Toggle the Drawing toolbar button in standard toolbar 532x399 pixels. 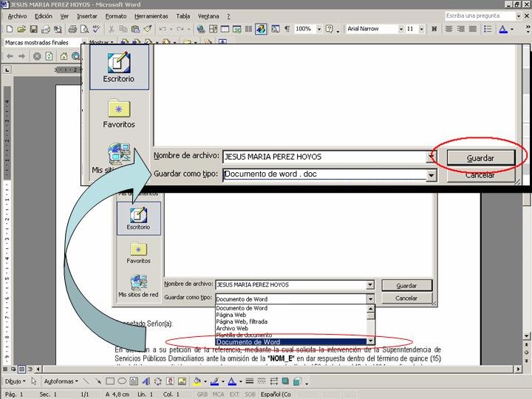(x=261, y=29)
